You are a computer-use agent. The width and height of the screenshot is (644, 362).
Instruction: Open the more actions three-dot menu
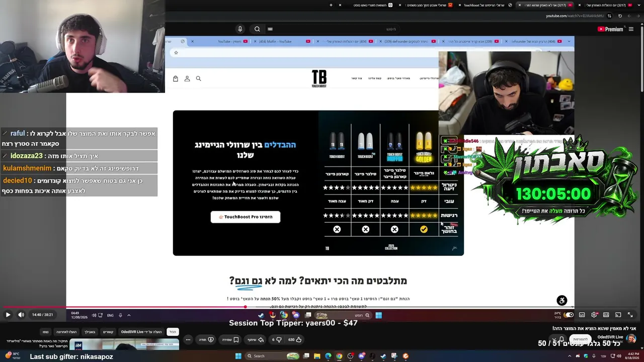(x=188, y=340)
